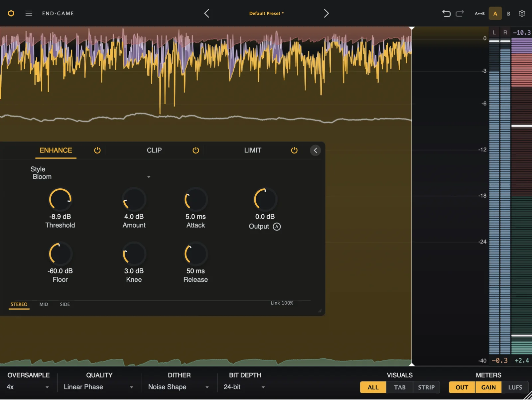
Task: Toggle GAIN meter button
Action: pyautogui.click(x=488, y=387)
